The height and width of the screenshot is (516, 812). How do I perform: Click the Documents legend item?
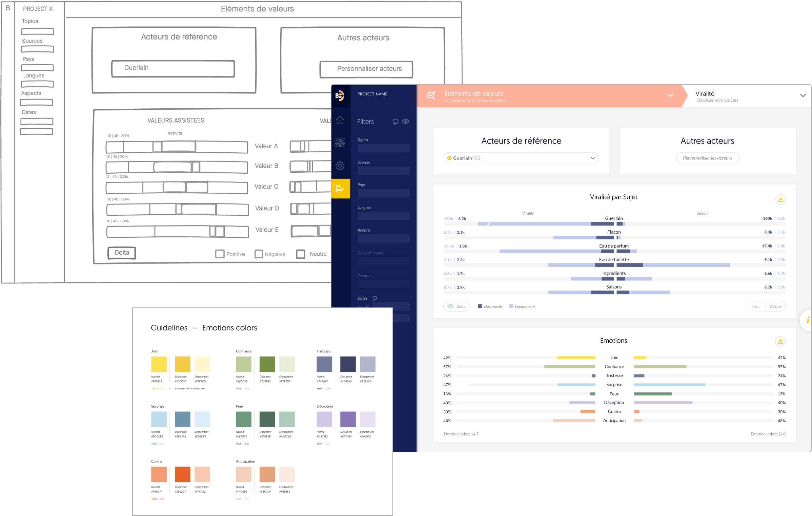coord(490,306)
